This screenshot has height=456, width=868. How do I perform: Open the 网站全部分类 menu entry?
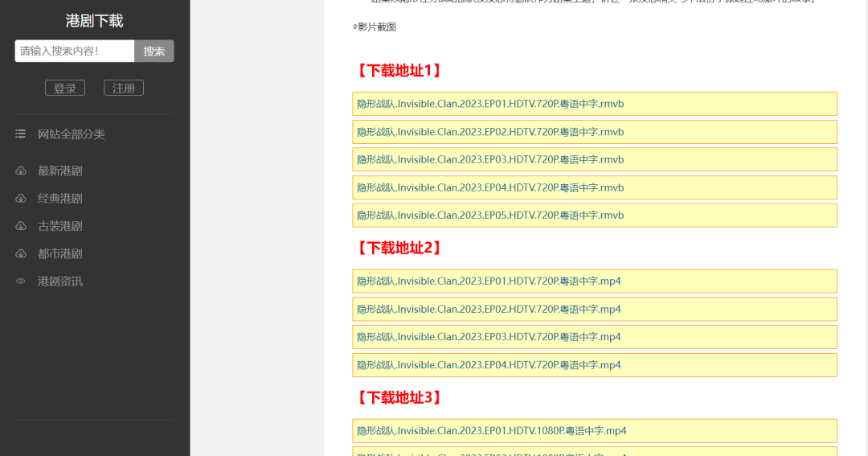point(71,134)
